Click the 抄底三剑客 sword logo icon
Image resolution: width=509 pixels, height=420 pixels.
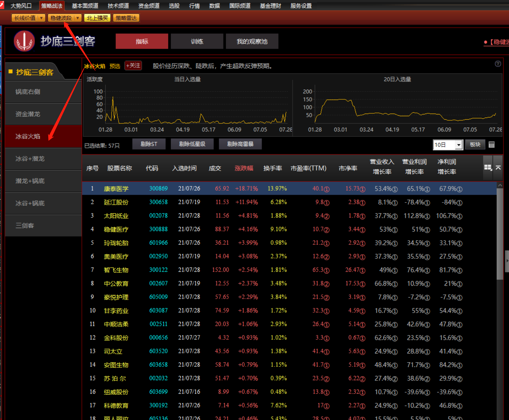pos(24,41)
